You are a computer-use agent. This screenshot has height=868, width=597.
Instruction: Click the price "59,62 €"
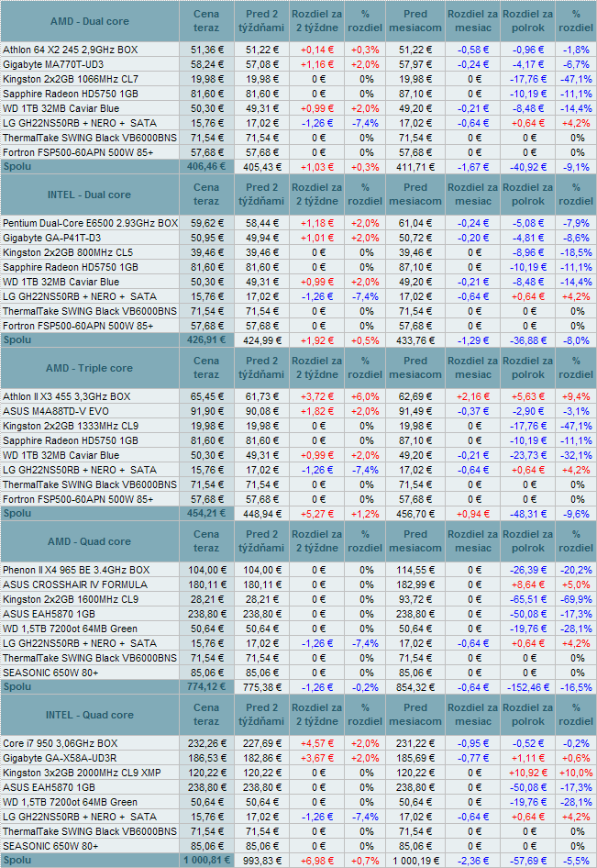(x=207, y=223)
